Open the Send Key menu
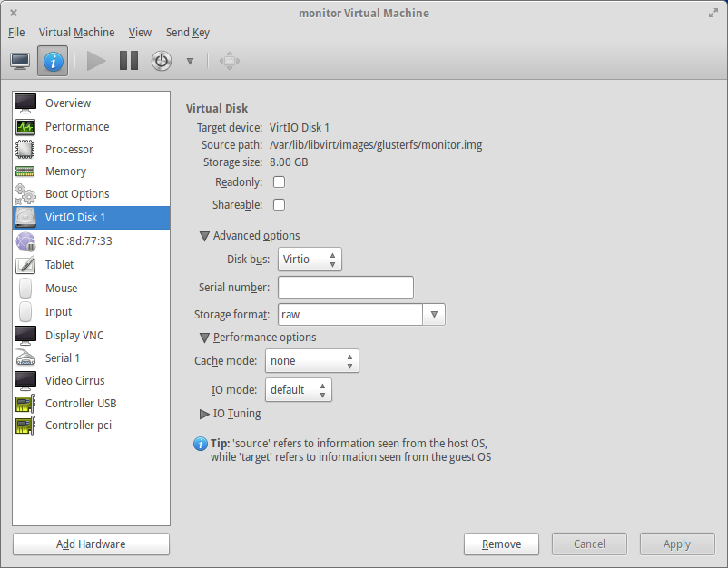728x568 pixels. coord(187,33)
